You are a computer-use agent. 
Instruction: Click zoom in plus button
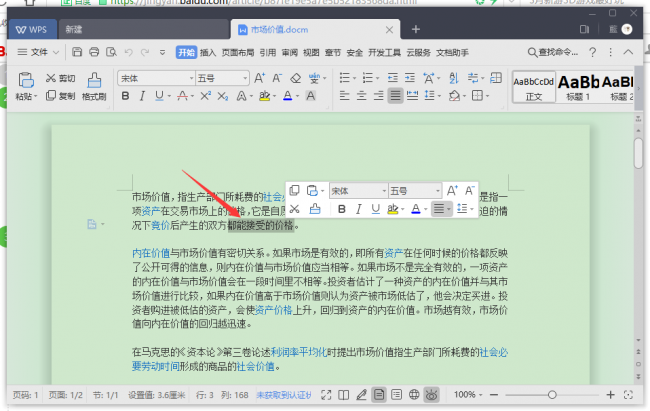point(610,395)
